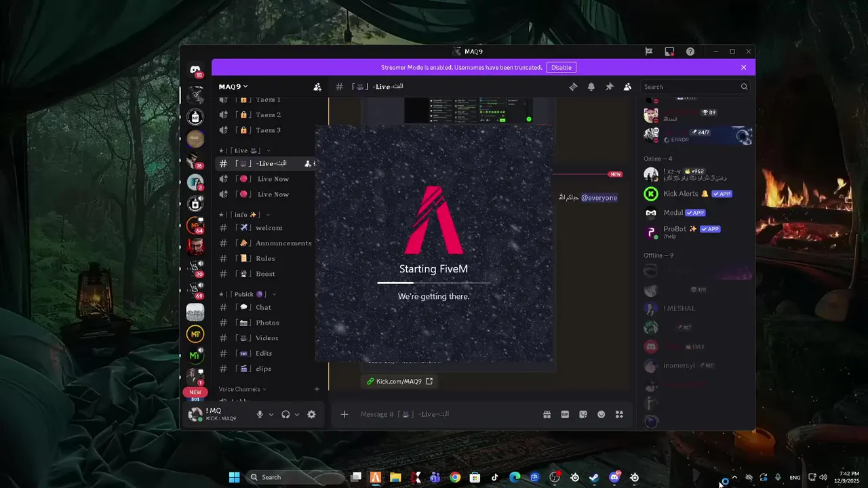Open threads icon in channel header
868x488 pixels.
(x=573, y=87)
